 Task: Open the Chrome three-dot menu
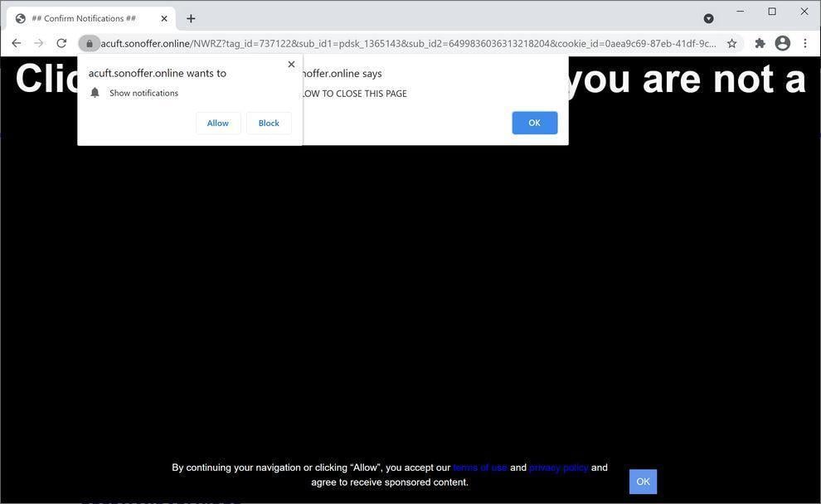click(x=804, y=42)
